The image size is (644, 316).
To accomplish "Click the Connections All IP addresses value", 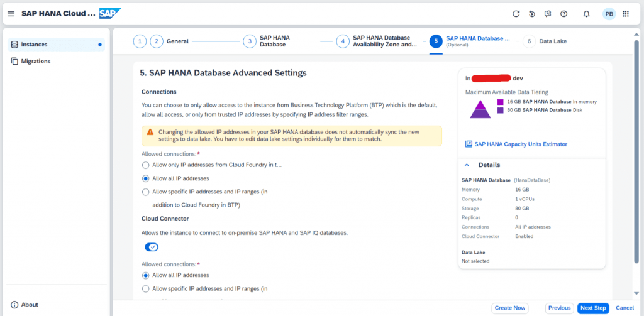I will pos(533,227).
